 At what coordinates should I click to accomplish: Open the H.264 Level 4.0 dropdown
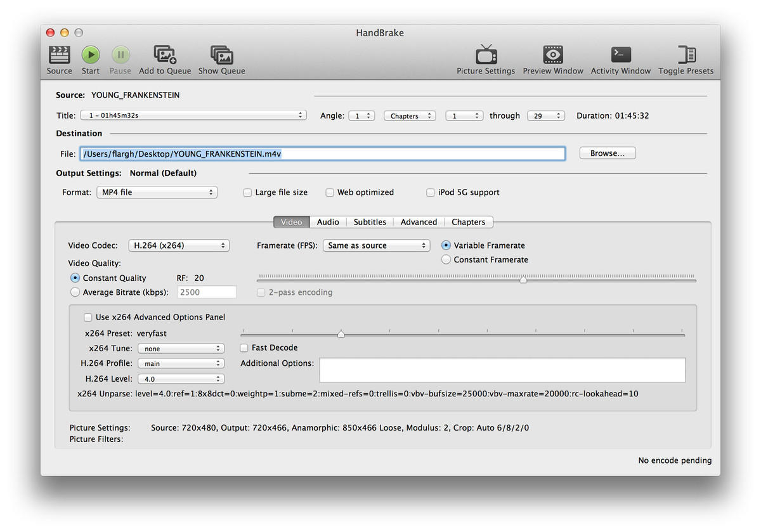(181, 379)
